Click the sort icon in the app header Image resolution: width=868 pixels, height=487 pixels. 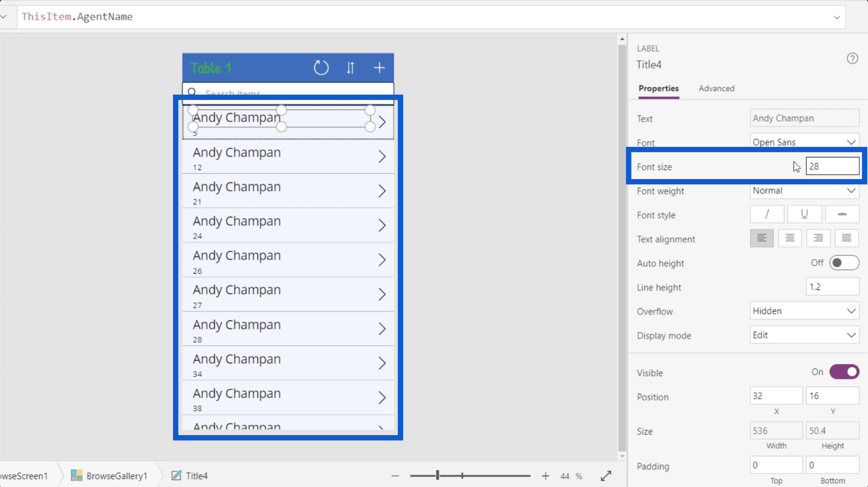[x=351, y=68]
